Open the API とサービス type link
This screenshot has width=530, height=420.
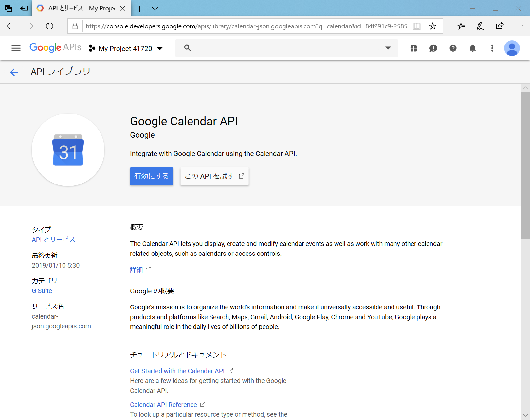click(54, 240)
